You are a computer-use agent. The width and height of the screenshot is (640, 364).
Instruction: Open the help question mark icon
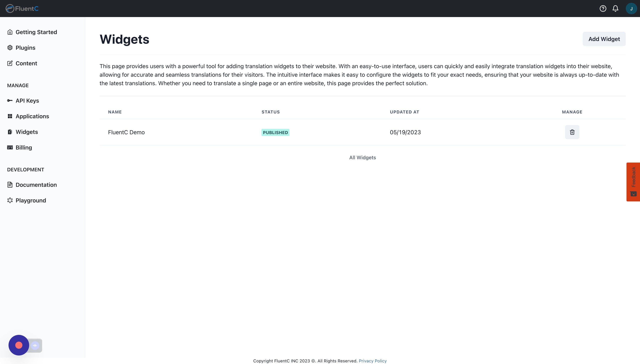coord(603,9)
